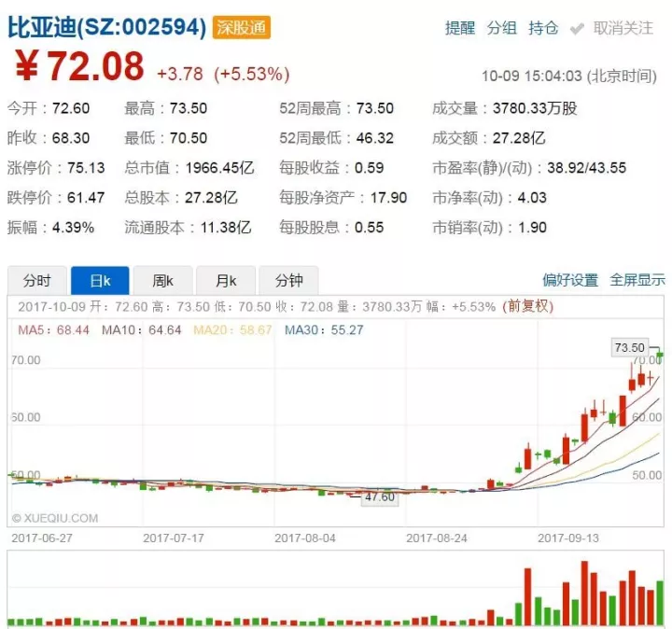672x629 pixels.
Task: Open the 提醒 reminder link
Action: coord(460,28)
